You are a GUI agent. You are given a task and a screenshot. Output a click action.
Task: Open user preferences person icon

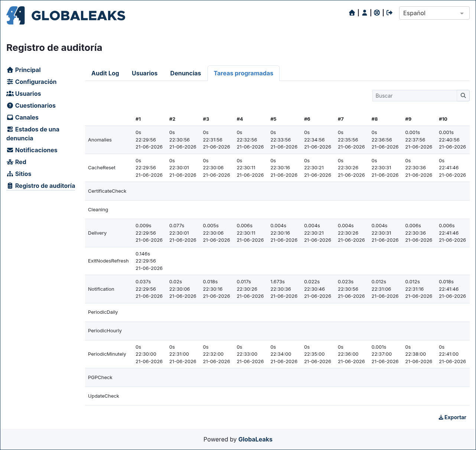(x=365, y=13)
